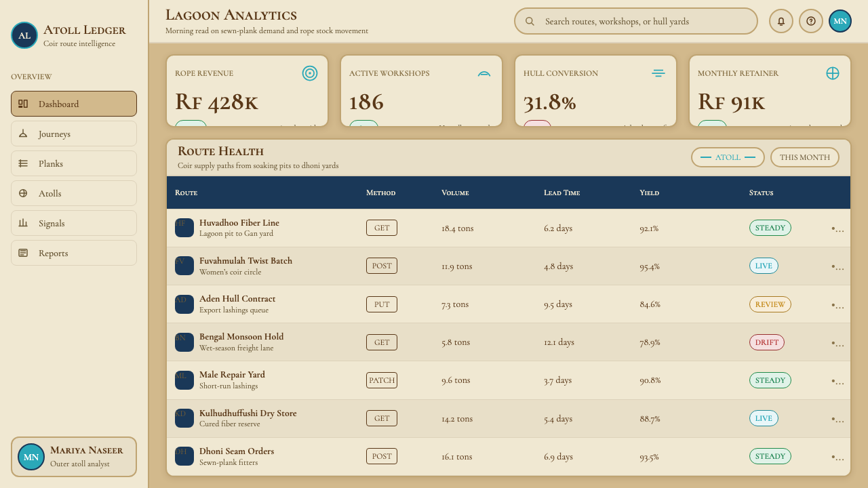The image size is (868, 488).
Task: Click Fuvahmulah Twist Batch route avatar
Action: click(x=184, y=266)
